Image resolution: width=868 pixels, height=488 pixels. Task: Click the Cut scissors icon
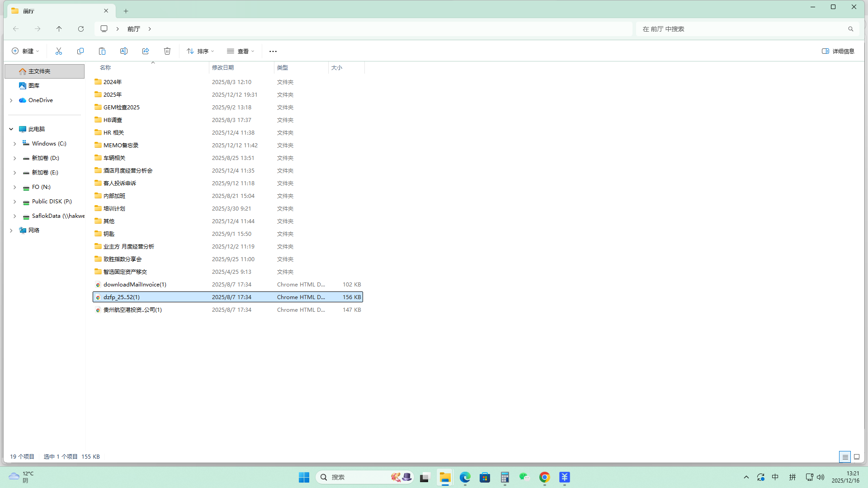coord(59,51)
